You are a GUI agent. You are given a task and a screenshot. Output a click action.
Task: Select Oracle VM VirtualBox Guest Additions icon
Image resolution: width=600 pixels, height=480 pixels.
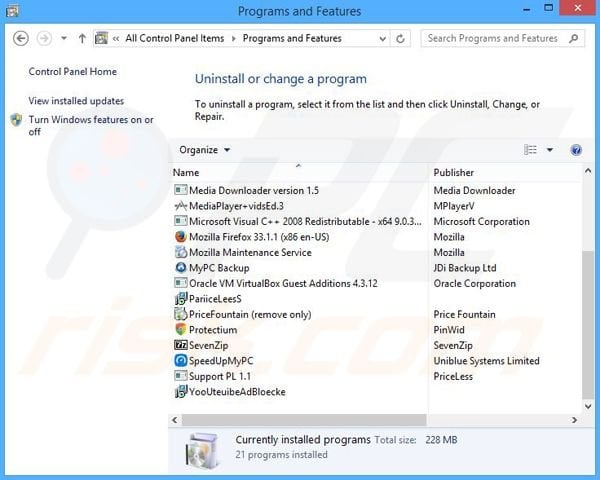pos(181,283)
